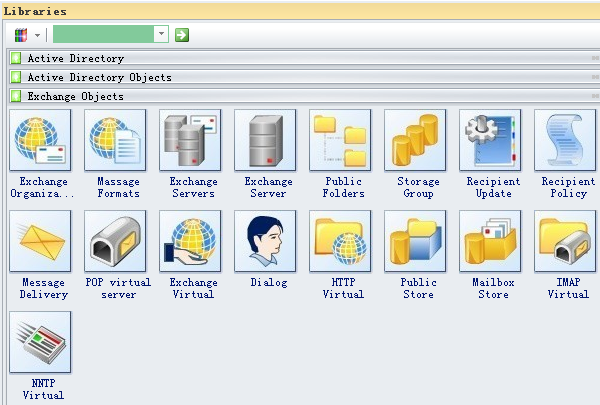This screenshot has height=405, width=600.
Task: Pick the Message Delivery envelope icon
Action: (x=40, y=241)
